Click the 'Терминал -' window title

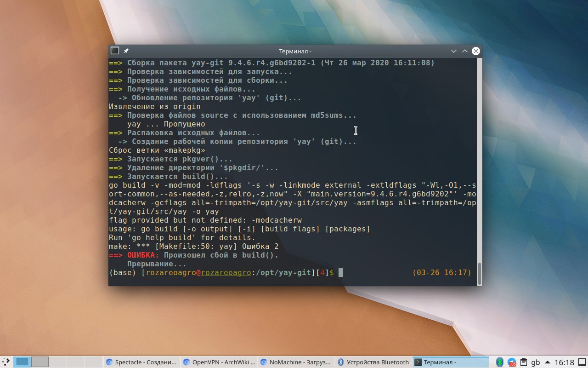point(295,51)
